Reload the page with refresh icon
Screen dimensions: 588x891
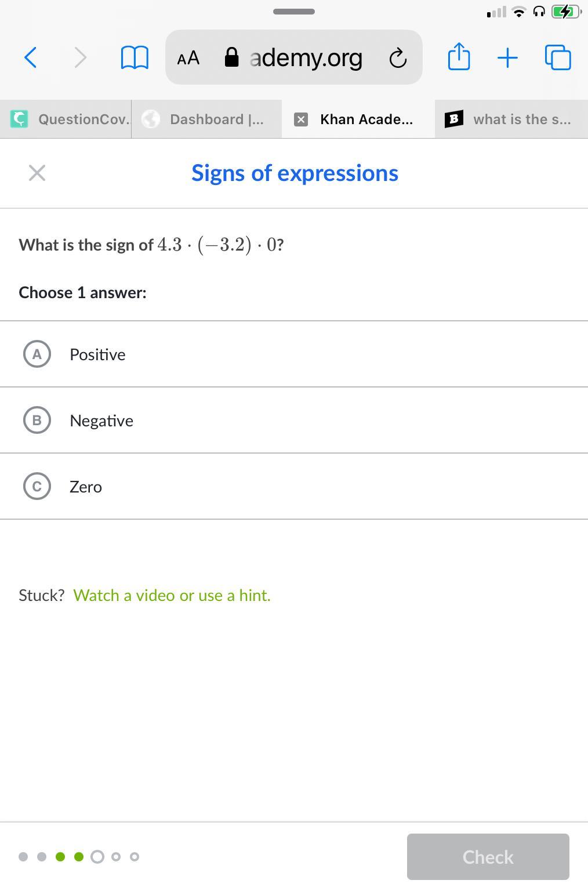[x=398, y=58]
